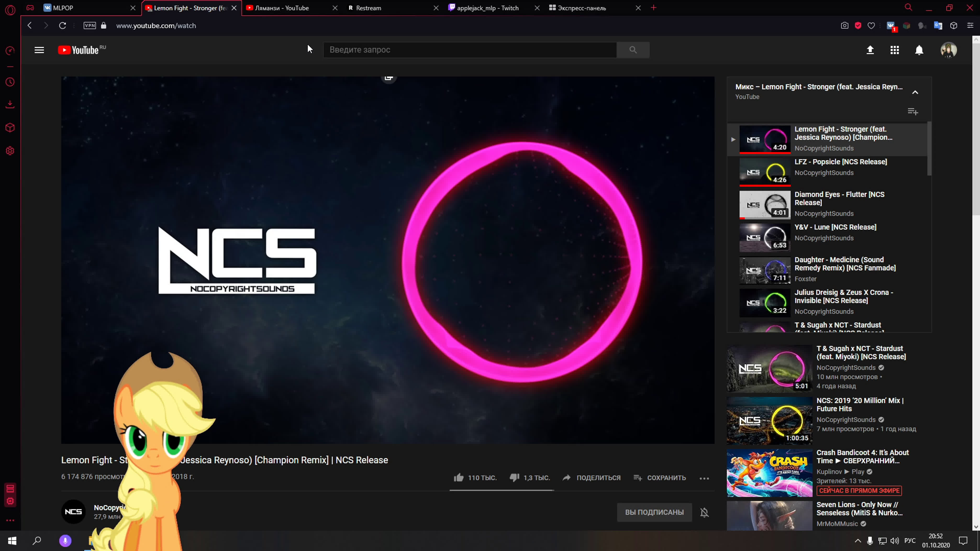Open the three-dot more actions menu

(704, 478)
